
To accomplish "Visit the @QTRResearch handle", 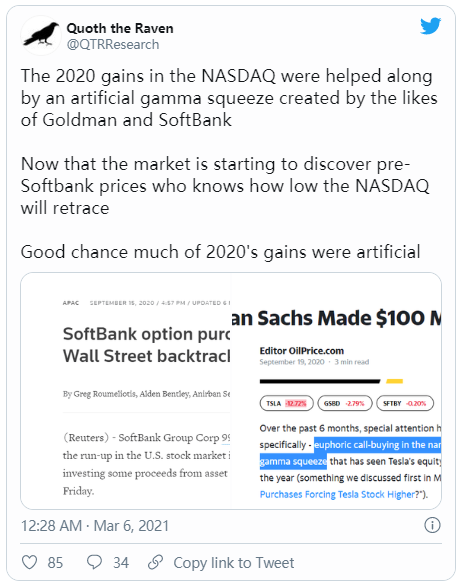I will (x=113, y=44).
